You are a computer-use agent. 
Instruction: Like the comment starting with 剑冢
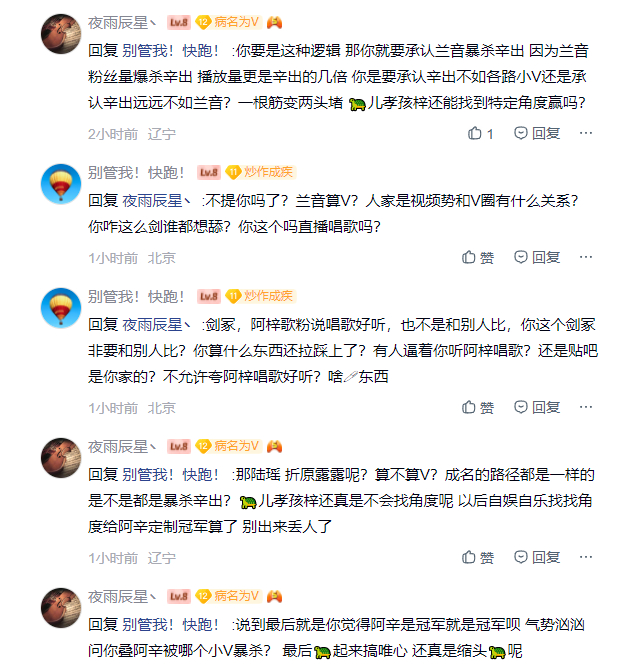pyautogui.click(x=477, y=408)
